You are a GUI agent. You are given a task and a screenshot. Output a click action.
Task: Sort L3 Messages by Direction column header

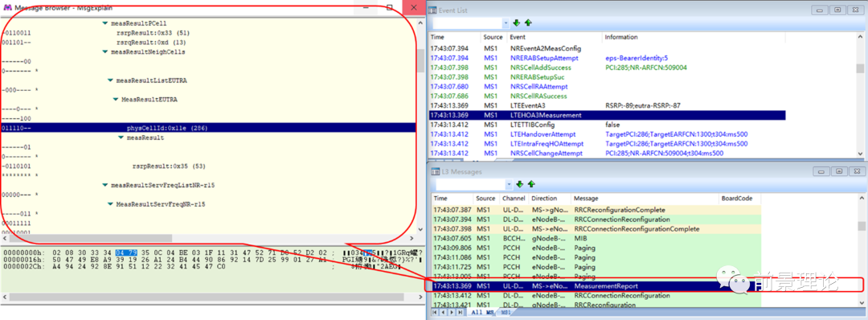tap(549, 199)
